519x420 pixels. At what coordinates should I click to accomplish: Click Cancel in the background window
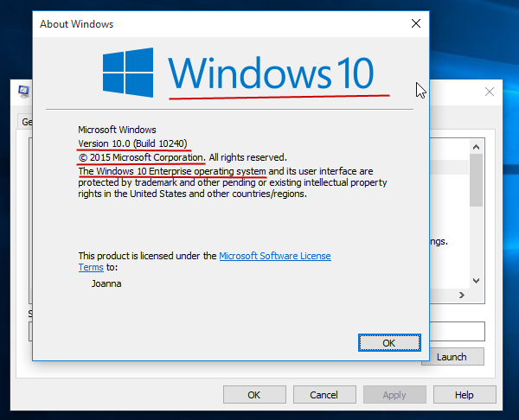tap(324, 395)
